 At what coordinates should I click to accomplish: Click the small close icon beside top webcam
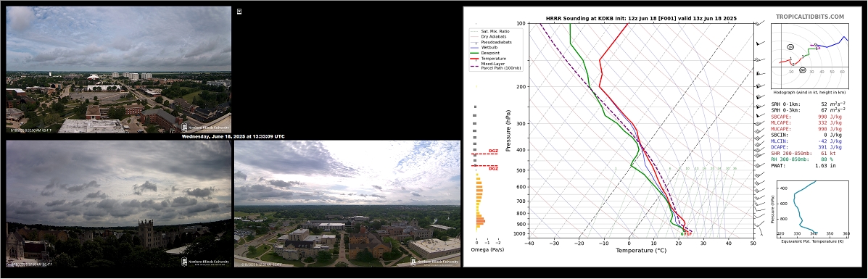[239, 11]
